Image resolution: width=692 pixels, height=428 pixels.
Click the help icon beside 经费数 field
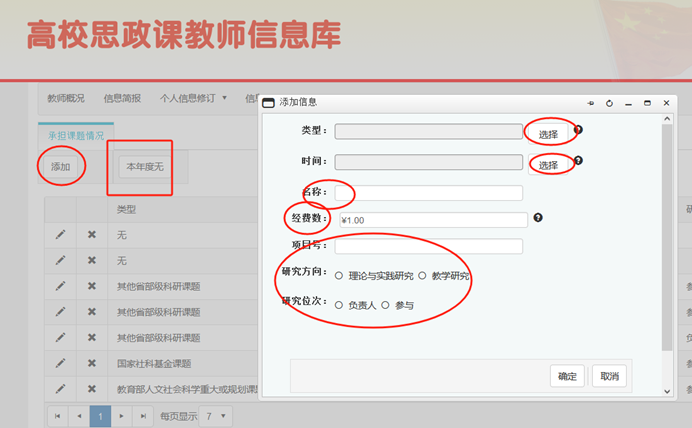click(538, 218)
